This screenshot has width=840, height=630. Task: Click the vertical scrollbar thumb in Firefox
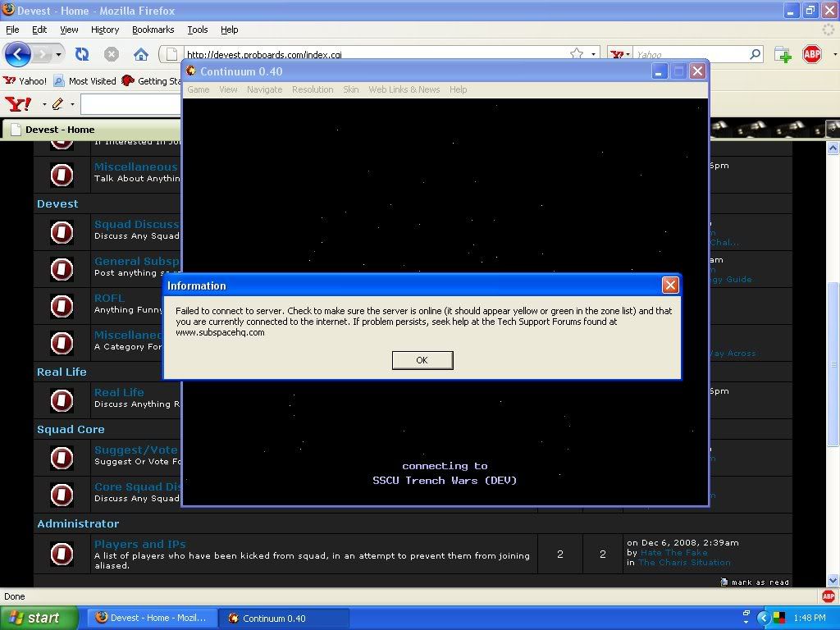(x=833, y=364)
